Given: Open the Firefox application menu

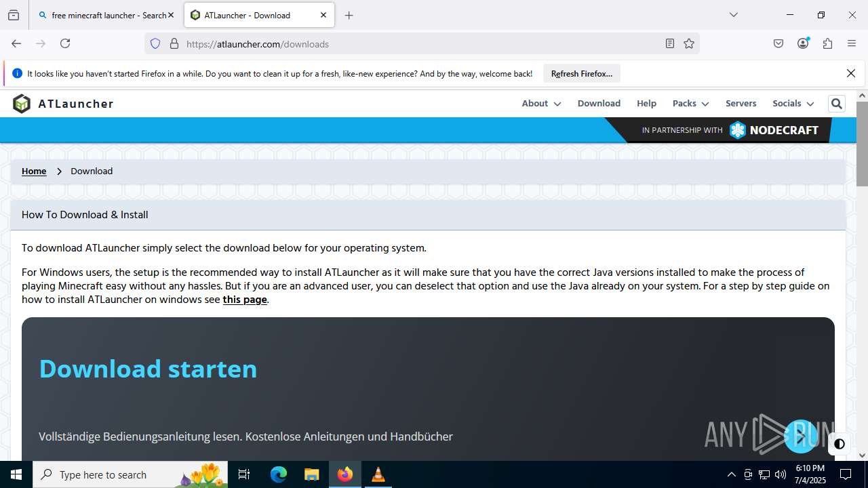Looking at the screenshot, I should click(852, 43).
